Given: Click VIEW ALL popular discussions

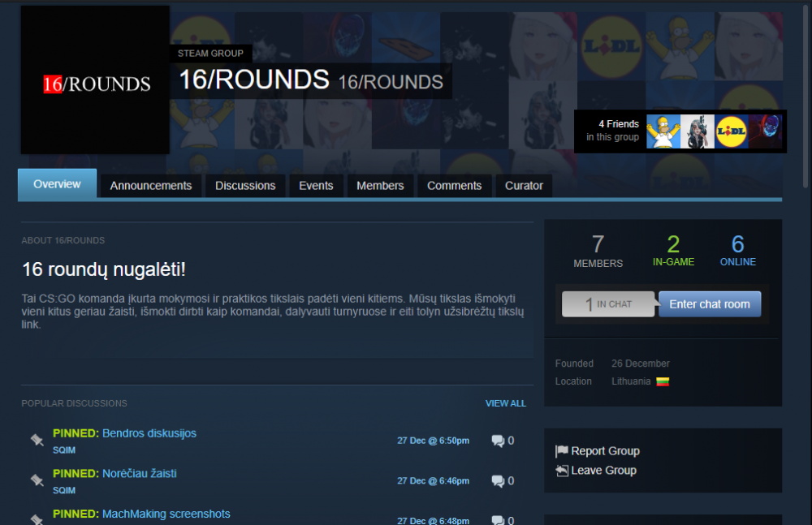Looking at the screenshot, I should pyautogui.click(x=505, y=403).
